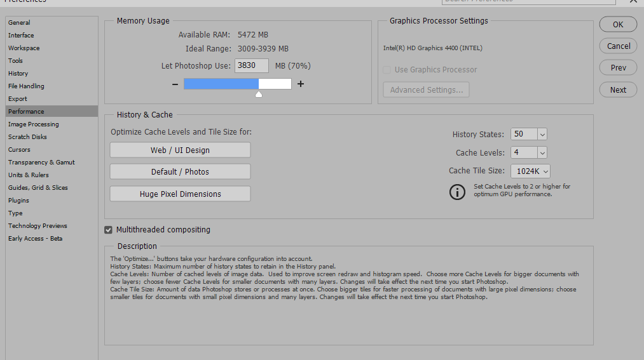Click the Search Preferences field

coord(528,1)
